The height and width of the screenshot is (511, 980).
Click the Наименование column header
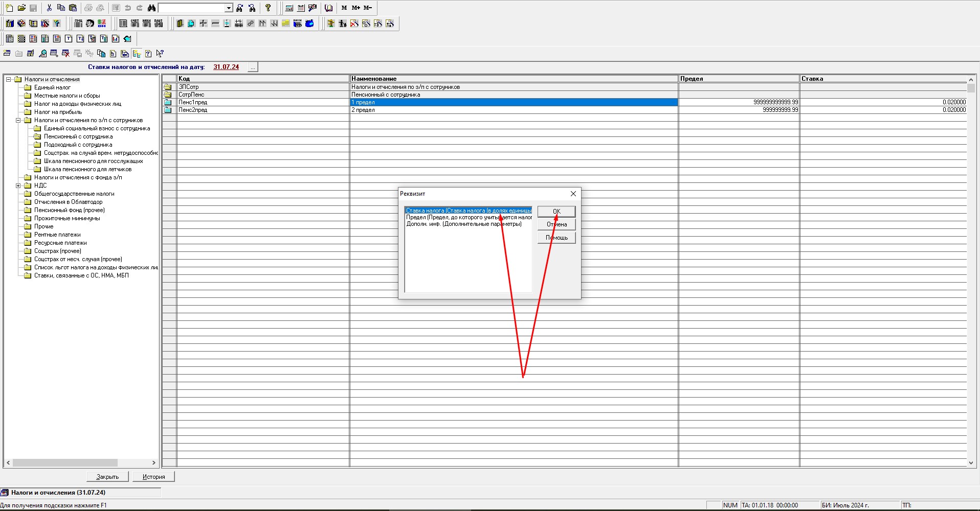click(514, 79)
